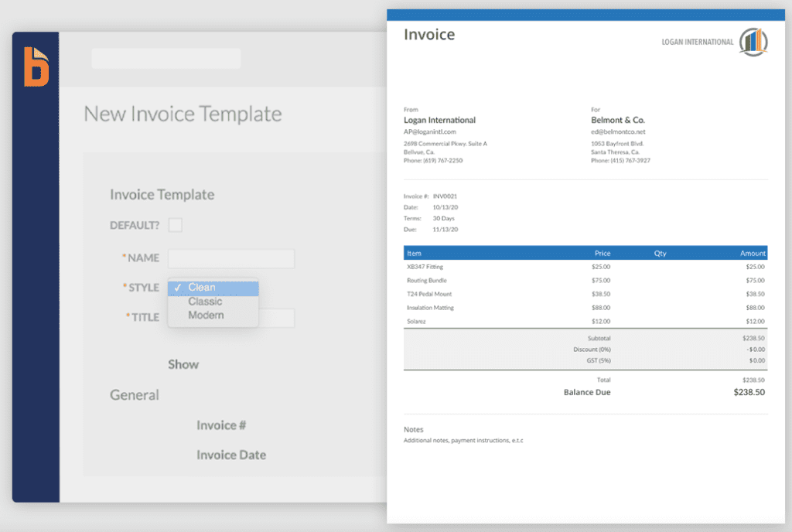Click the XB347 Fitting line item
Image resolution: width=792 pixels, height=532 pixels.
pos(427,267)
